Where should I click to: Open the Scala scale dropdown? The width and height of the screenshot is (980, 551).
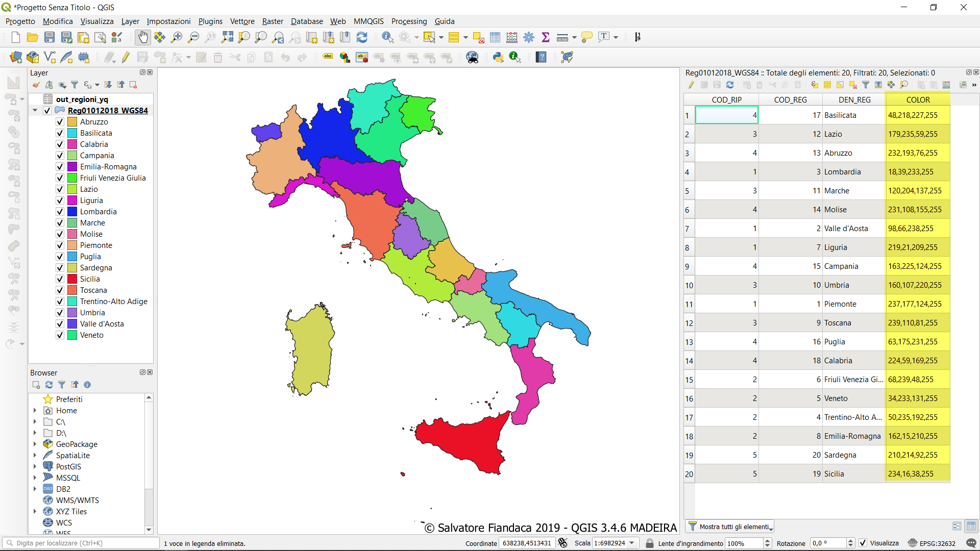pyautogui.click(x=632, y=543)
